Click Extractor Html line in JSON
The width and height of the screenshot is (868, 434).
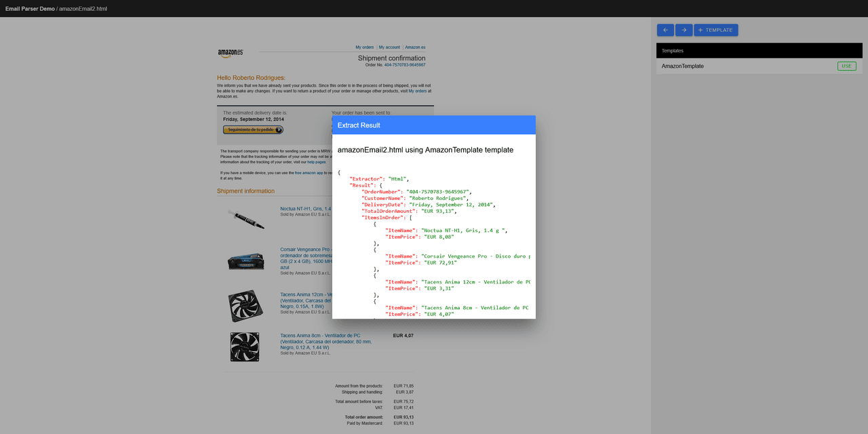379,179
